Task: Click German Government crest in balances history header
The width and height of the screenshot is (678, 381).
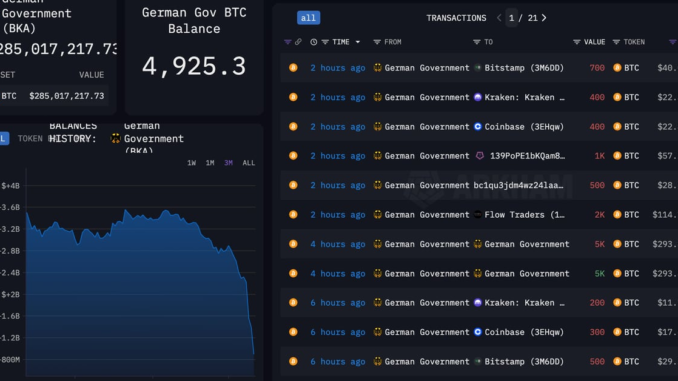Action: click(x=115, y=138)
